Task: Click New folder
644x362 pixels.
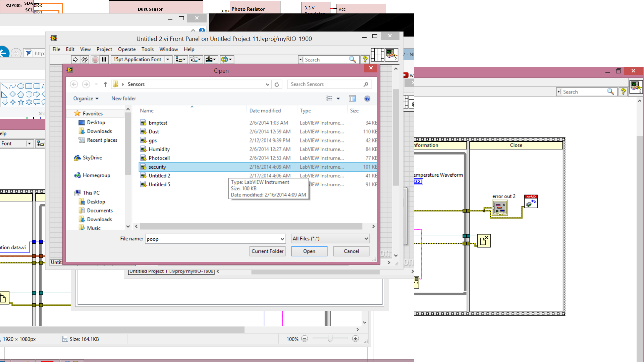Action: point(123,99)
